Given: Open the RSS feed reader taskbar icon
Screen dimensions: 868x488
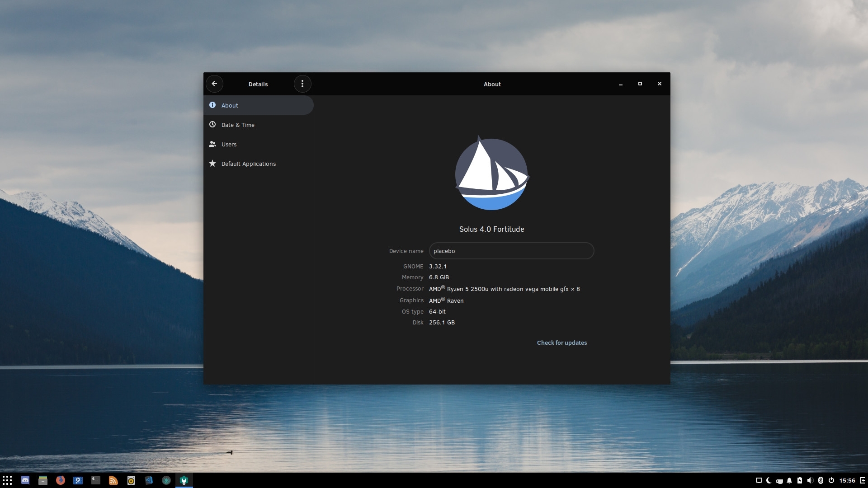Looking at the screenshot, I should (113, 480).
